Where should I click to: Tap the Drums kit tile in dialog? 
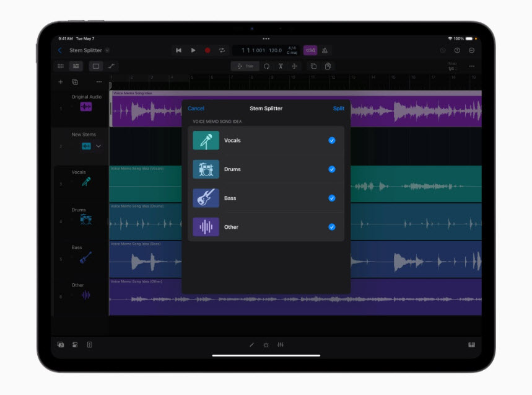pos(206,169)
